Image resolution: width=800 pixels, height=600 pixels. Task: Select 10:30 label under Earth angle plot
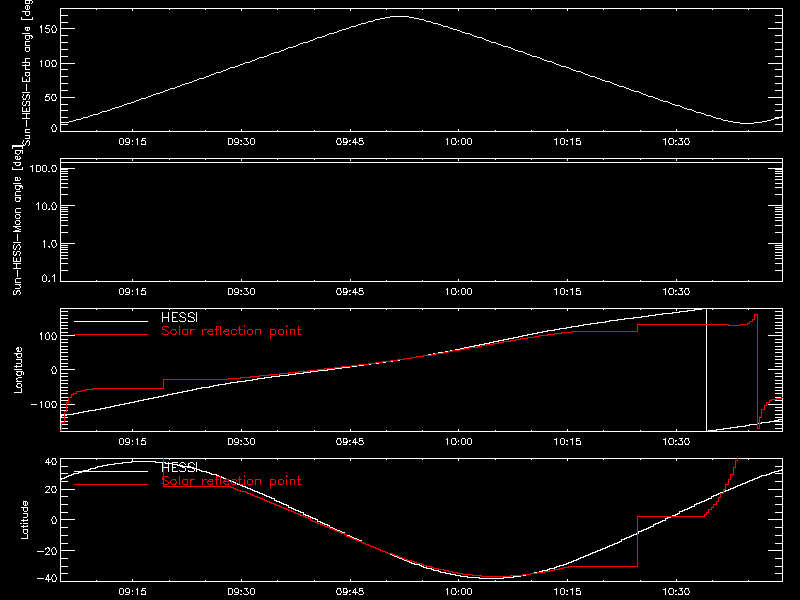tap(676, 141)
